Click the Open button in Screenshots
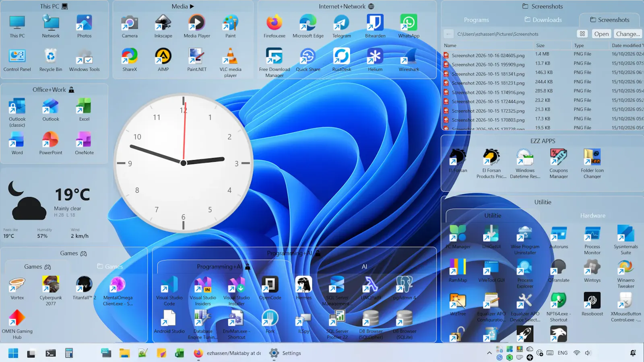 coord(601,34)
